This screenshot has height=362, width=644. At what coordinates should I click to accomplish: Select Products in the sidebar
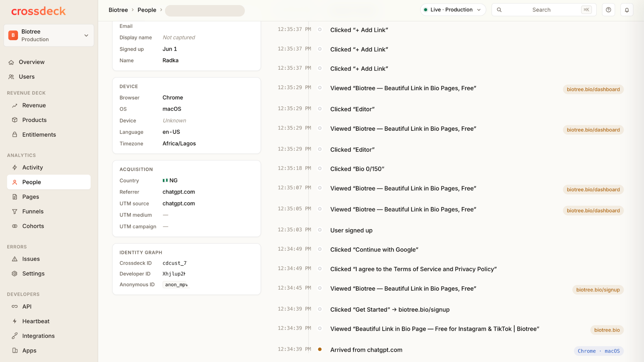point(49,120)
